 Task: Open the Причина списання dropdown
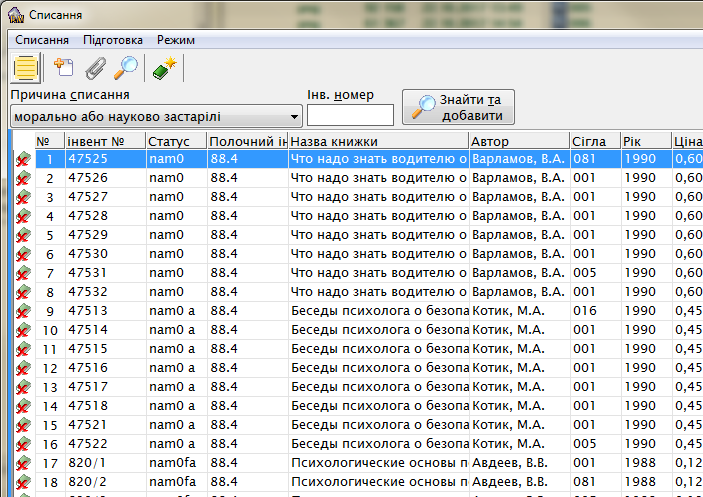click(292, 117)
